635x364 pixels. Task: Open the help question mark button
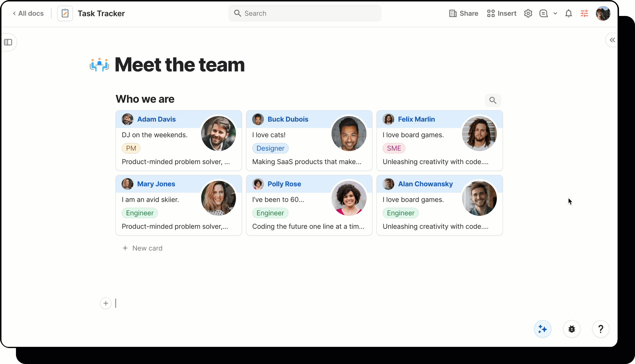[600, 329]
